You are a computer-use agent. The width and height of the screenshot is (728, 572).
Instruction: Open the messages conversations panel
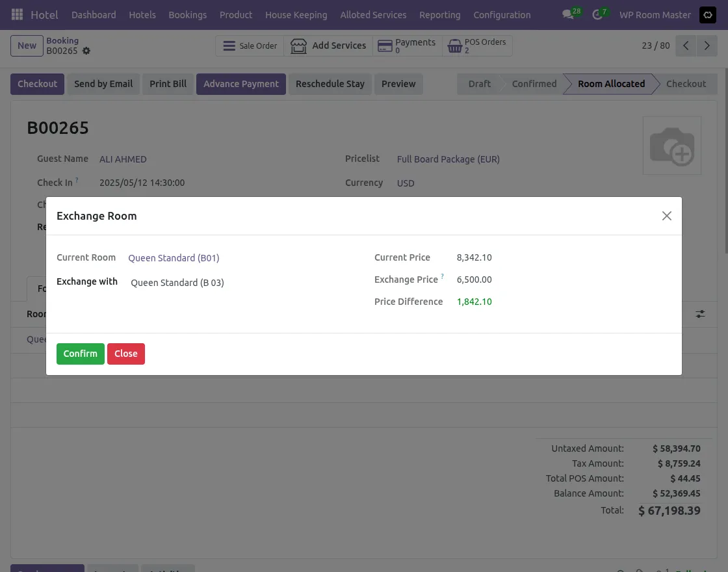tap(567, 14)
